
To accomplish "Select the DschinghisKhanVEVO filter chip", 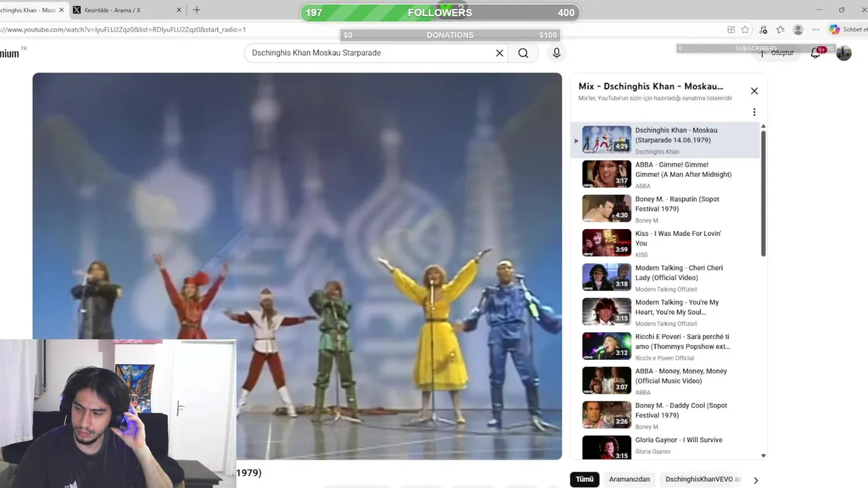I will [703, 479].
